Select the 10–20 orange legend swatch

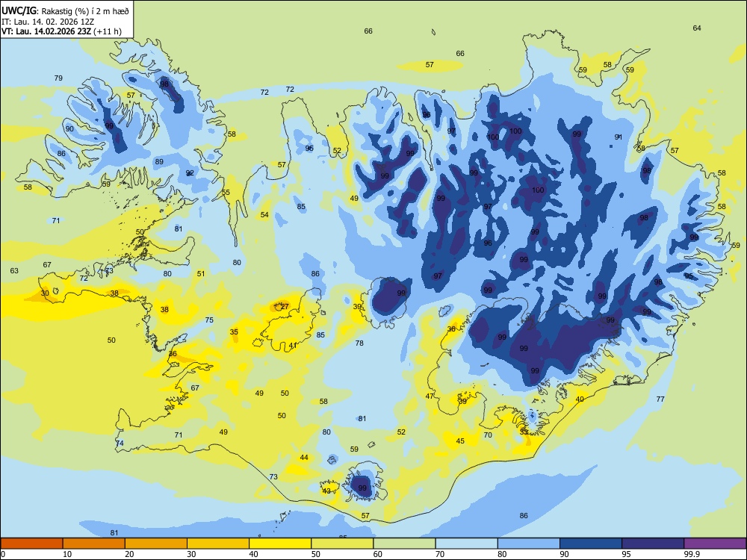point(94,544)
